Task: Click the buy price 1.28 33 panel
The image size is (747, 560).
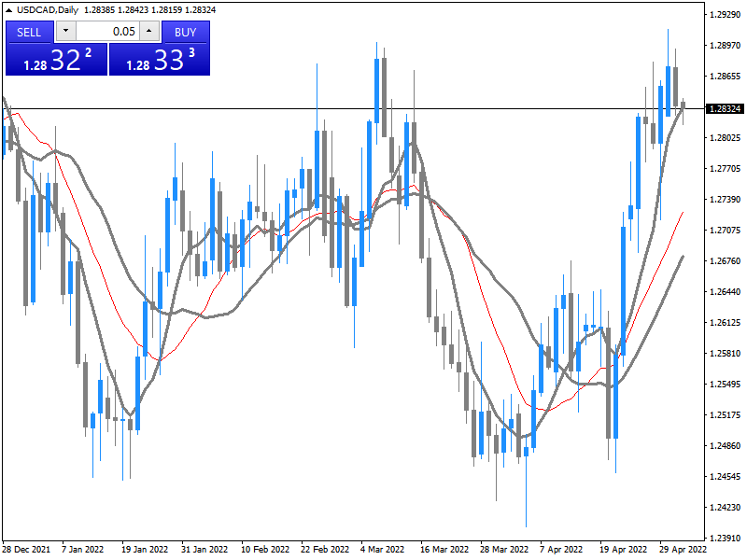Action: pos(160,60)
